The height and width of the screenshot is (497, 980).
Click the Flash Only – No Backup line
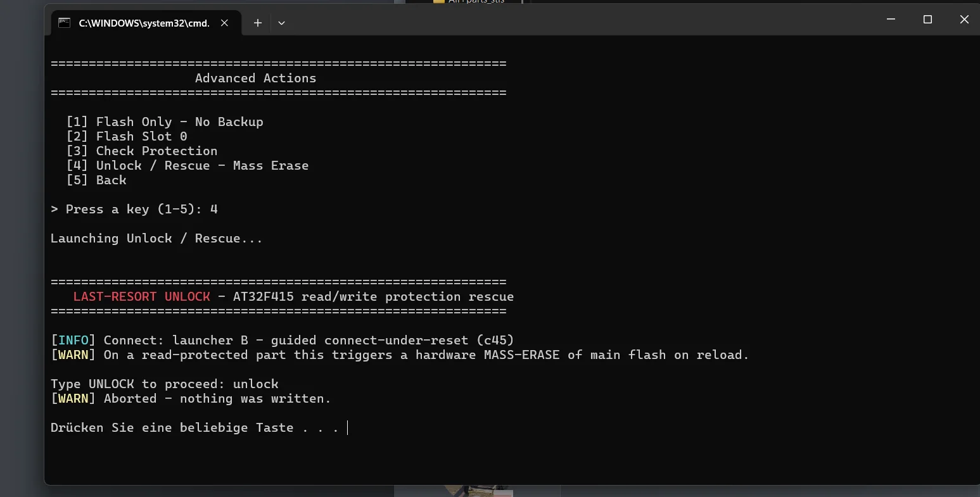(165, 122)
